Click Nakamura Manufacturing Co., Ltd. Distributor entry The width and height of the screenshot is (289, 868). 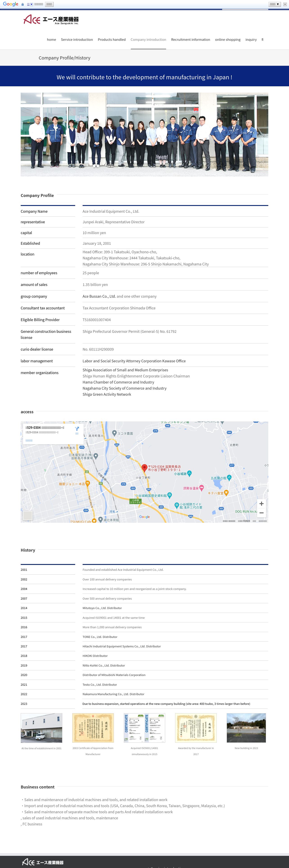[113, 694]
